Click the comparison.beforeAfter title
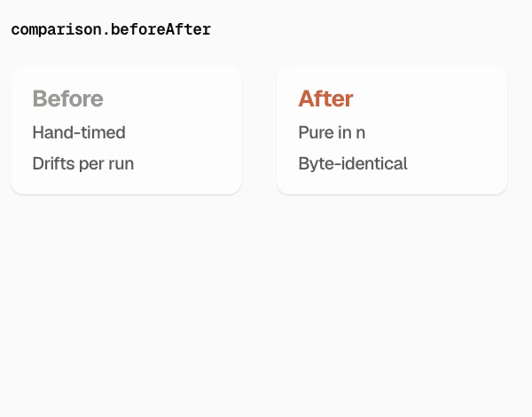 coord(111,30)
